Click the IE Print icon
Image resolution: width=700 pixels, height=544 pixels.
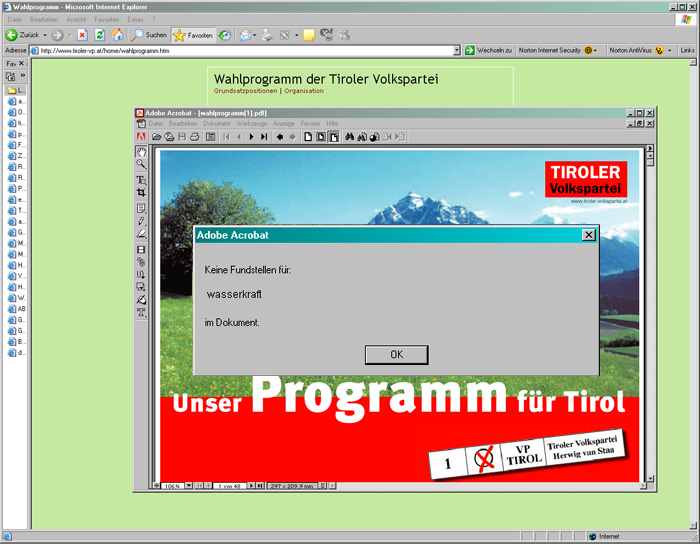coord(267,35)
